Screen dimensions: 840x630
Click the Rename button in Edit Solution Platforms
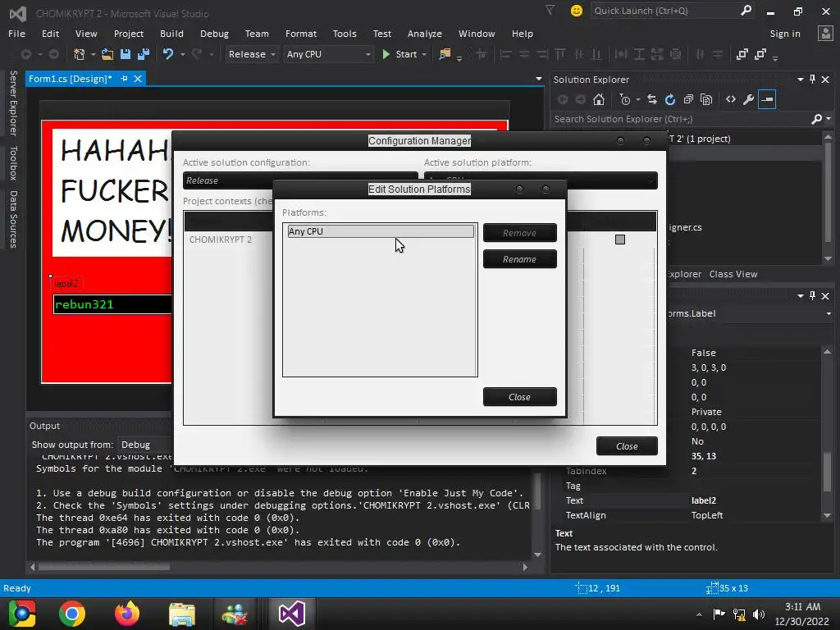[x=519, y=258]
